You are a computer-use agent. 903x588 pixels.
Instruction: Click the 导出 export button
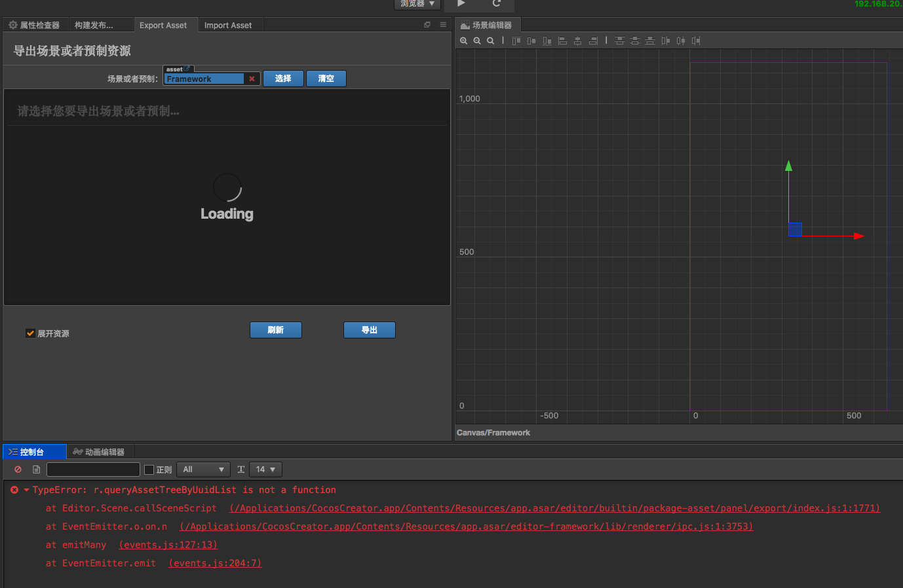[x=370, y=330]
